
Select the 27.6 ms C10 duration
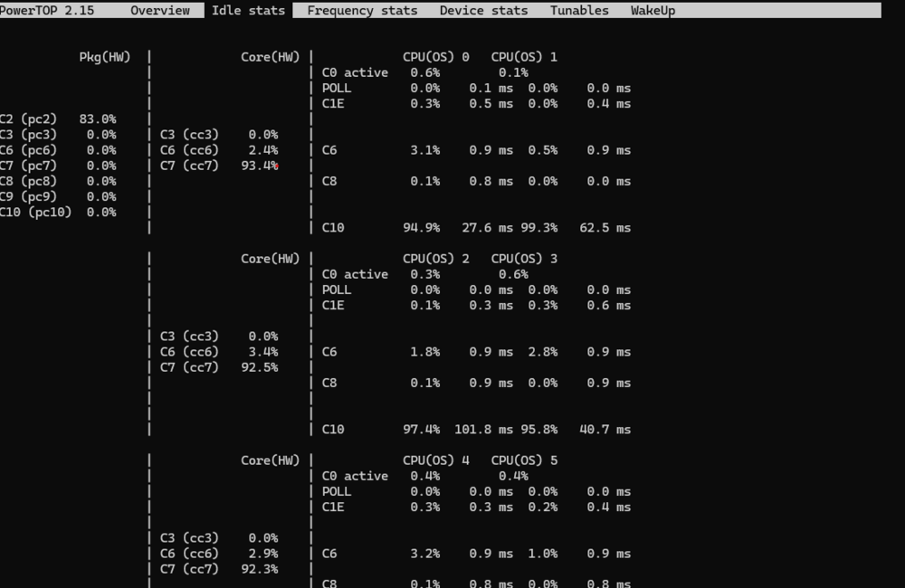pos(487,228)
